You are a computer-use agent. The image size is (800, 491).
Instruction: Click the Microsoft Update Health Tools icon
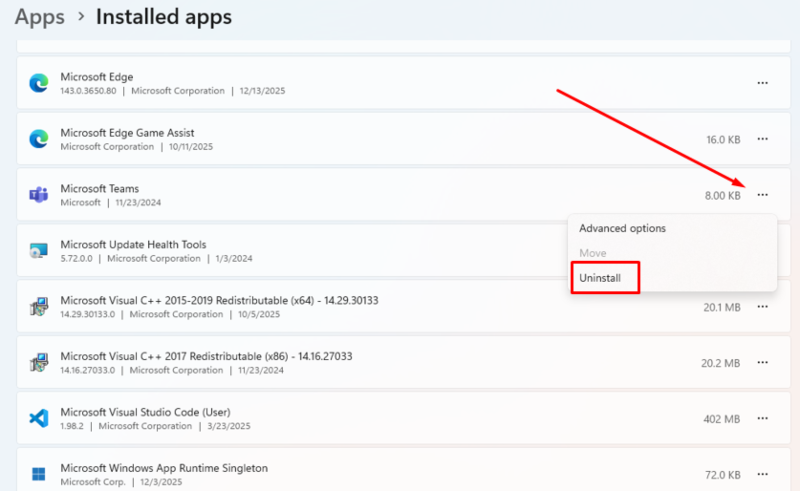pyautogui.click(x=38, y=251)
